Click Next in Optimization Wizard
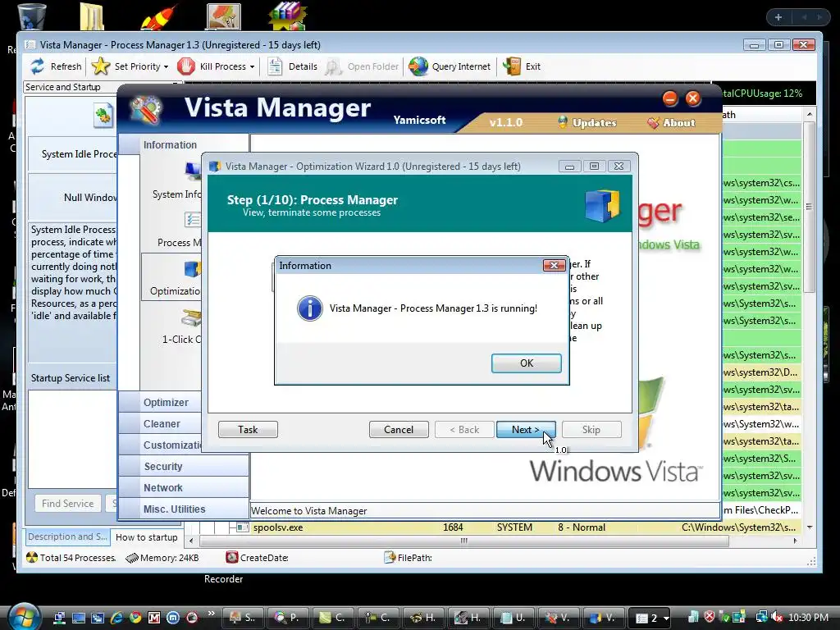 coord(526,430)
